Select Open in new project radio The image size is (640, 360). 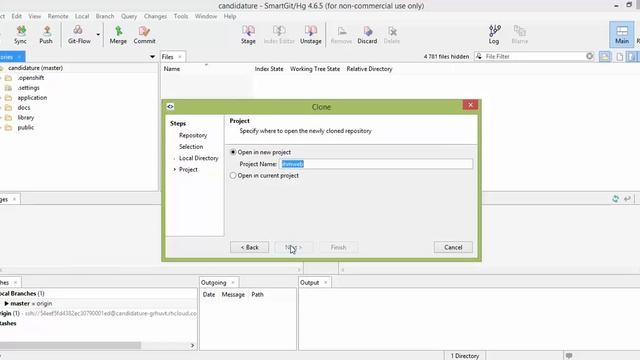(233, 152)
